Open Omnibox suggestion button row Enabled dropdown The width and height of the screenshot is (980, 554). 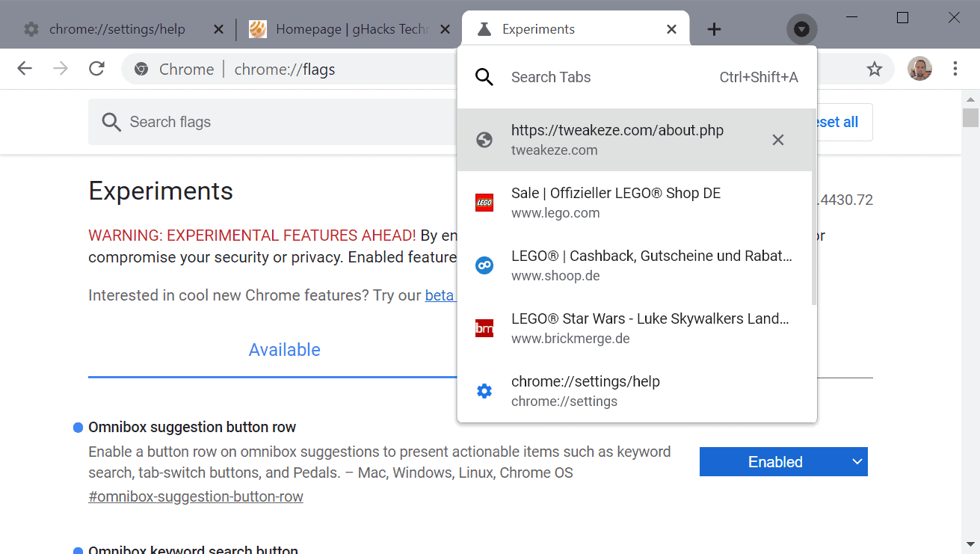coord(783,462)
